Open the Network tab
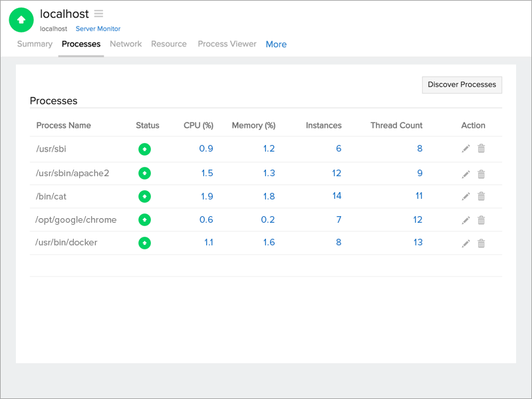The height and width of the screenshot is (399, 532). click(126, 44)
